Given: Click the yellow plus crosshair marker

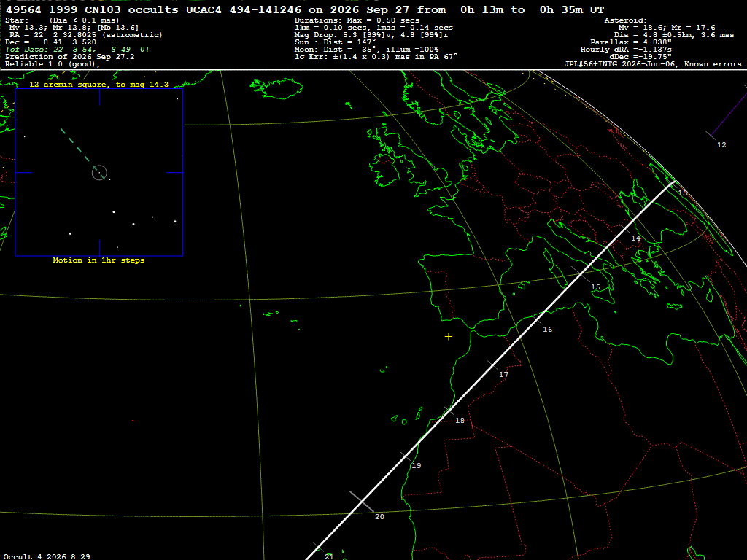Looking at the screenshot, I should [449, 337].
